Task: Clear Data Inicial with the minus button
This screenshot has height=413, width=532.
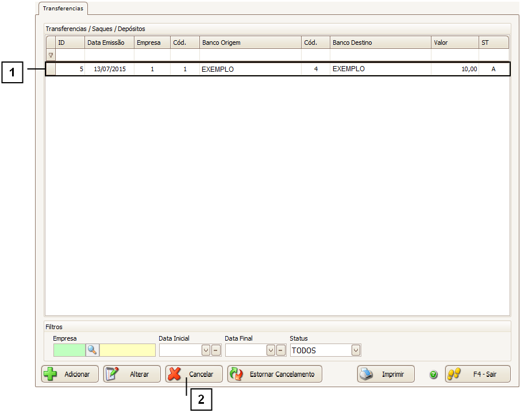Action: click(x=216, y=350)
